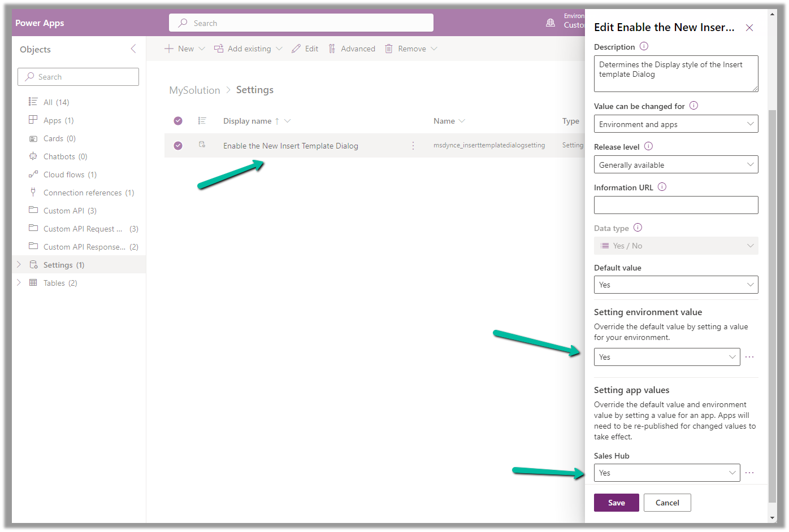
Task: Click the Release level info icon
Action: click(648, 146)
